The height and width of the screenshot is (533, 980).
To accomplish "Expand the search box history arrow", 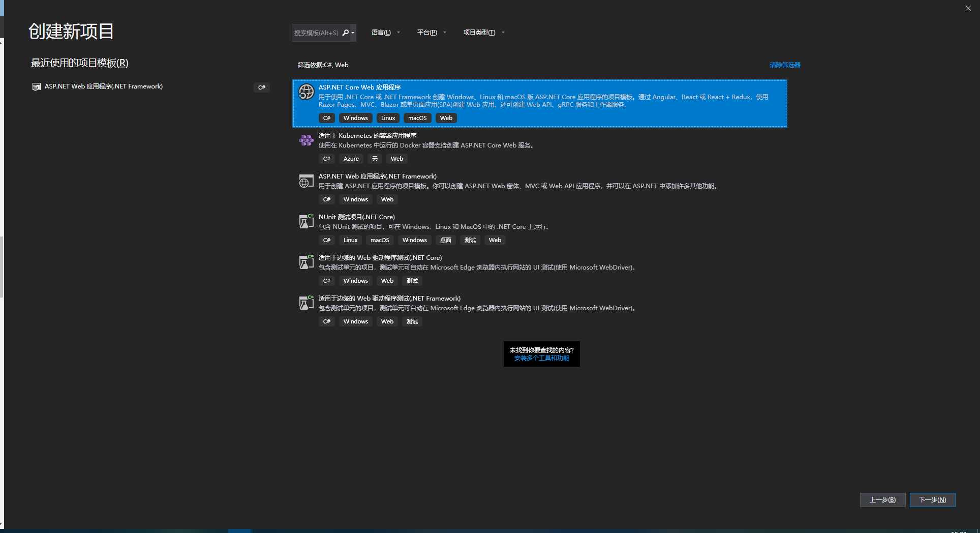I will (353, 33).
